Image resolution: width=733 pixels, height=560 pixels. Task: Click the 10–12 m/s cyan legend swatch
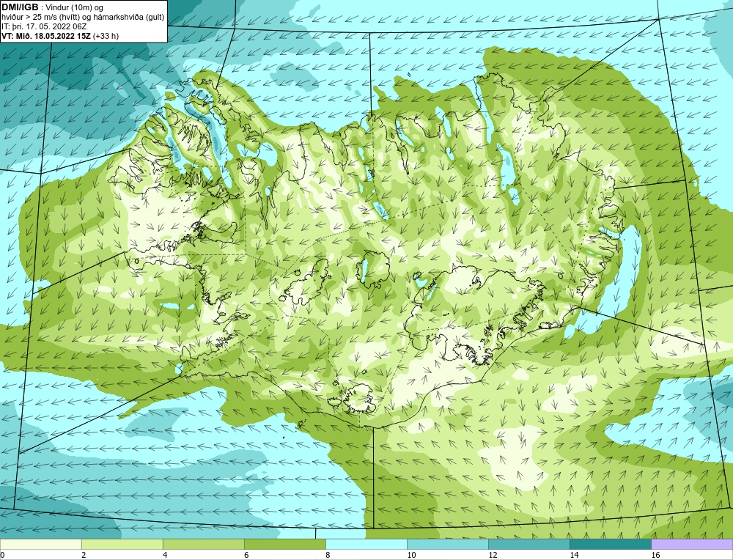pos(447,544)
